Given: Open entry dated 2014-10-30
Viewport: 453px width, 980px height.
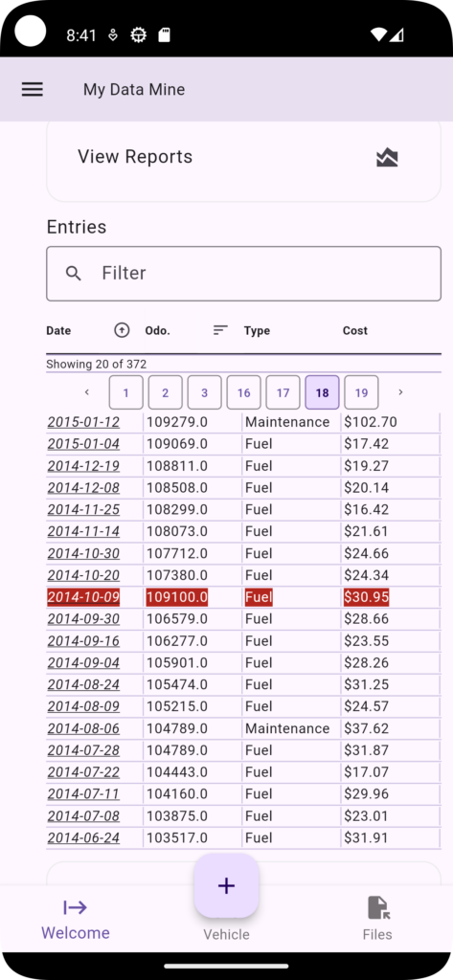Looking at the screenshot, I should point(83,553).
